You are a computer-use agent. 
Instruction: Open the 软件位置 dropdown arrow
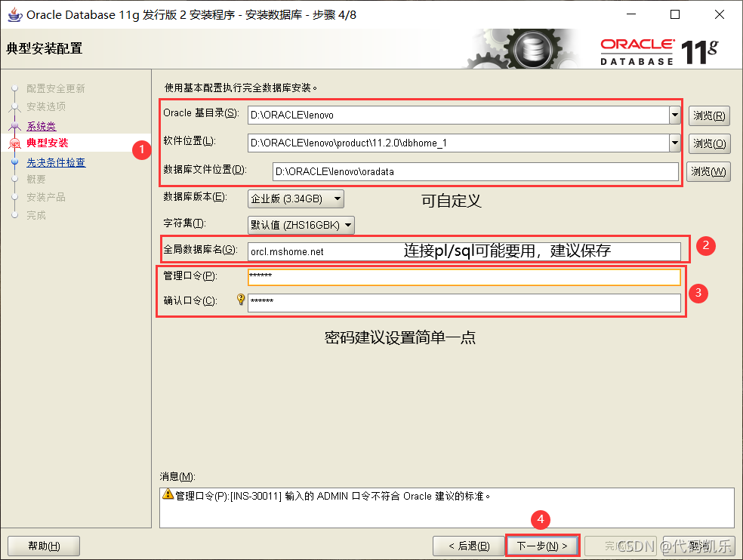(x=675, y=143)
